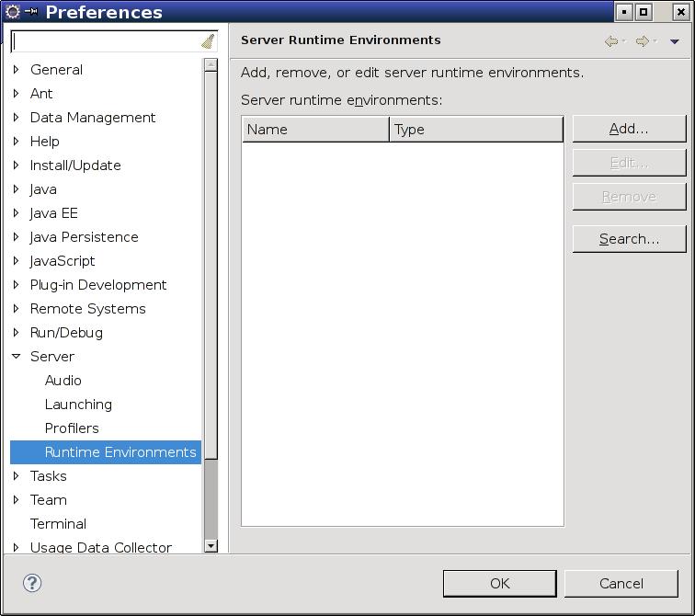Viewport: 695px width, 616px height.
Task: Click the Search... button
Action: click(x=629, y=239)
